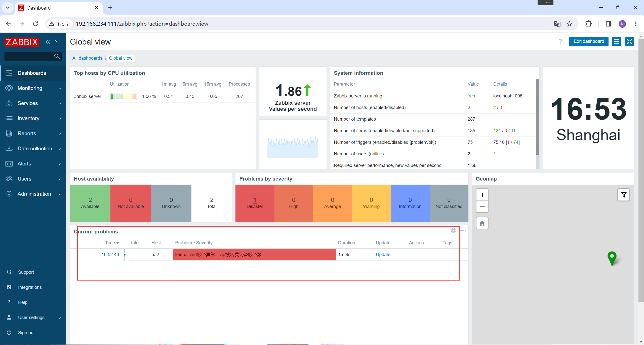
Task: Click the 1m 9s duration value
Action: click(x=344, y=255)
